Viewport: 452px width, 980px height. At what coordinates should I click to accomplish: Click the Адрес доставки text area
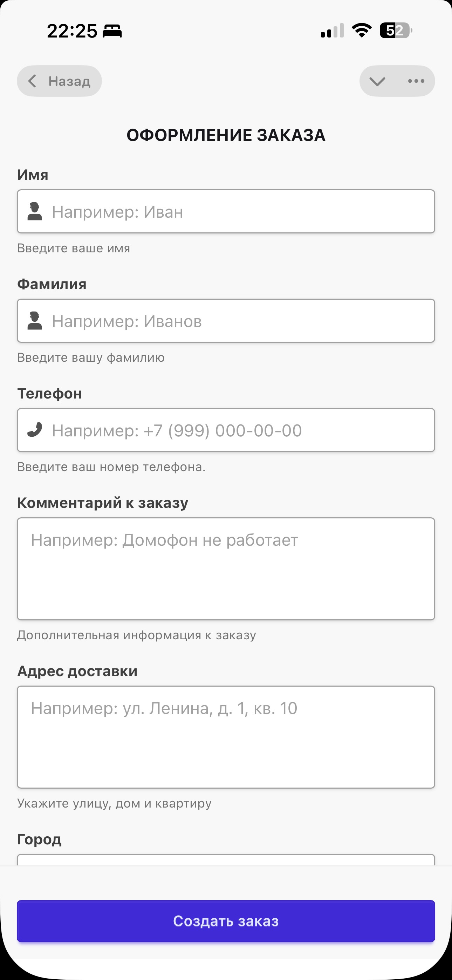point(226,737)
